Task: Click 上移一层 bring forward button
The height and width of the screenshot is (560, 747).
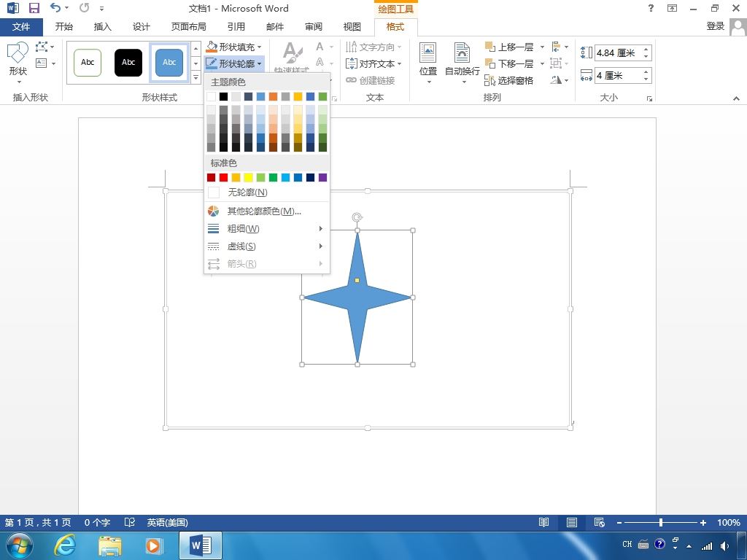Action: coord(509,47)
